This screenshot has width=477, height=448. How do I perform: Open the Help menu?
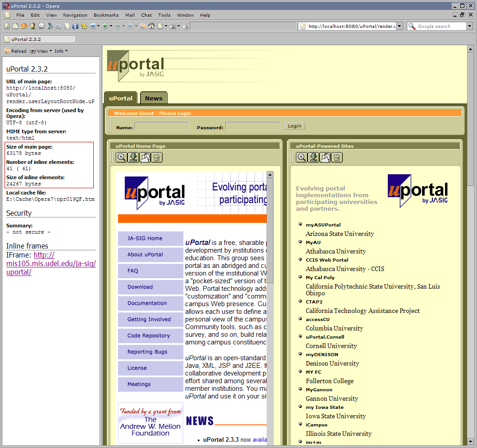point(205,15)
